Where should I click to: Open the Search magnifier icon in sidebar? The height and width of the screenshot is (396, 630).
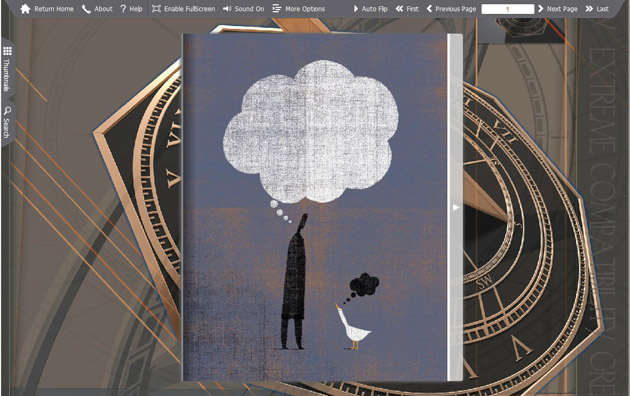(7, 110)
